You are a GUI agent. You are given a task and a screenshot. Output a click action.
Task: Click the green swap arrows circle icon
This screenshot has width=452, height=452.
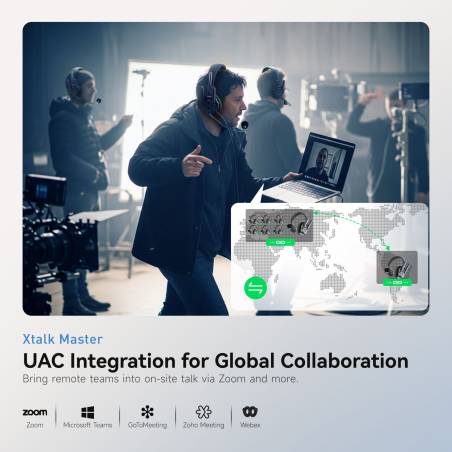point(256,287)
